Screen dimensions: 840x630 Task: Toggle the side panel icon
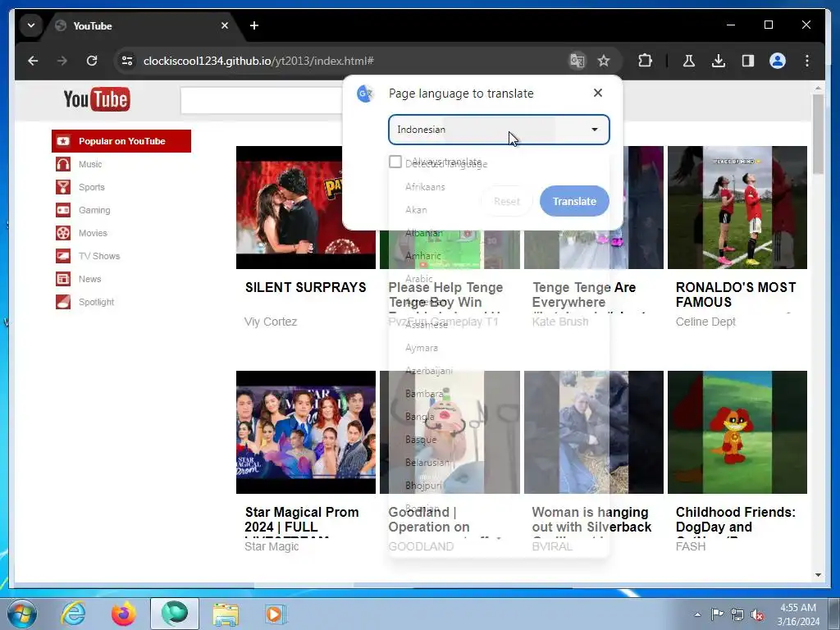[748, 61]
